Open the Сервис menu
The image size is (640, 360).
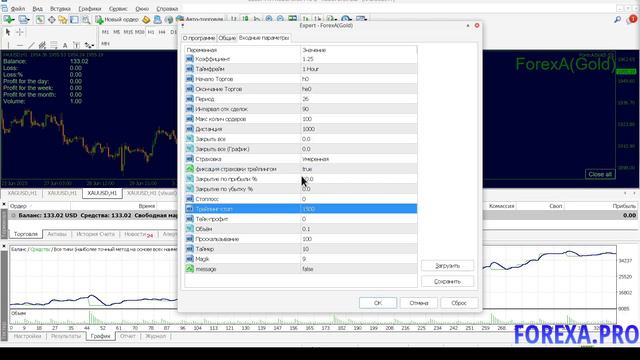pos(118,8)
